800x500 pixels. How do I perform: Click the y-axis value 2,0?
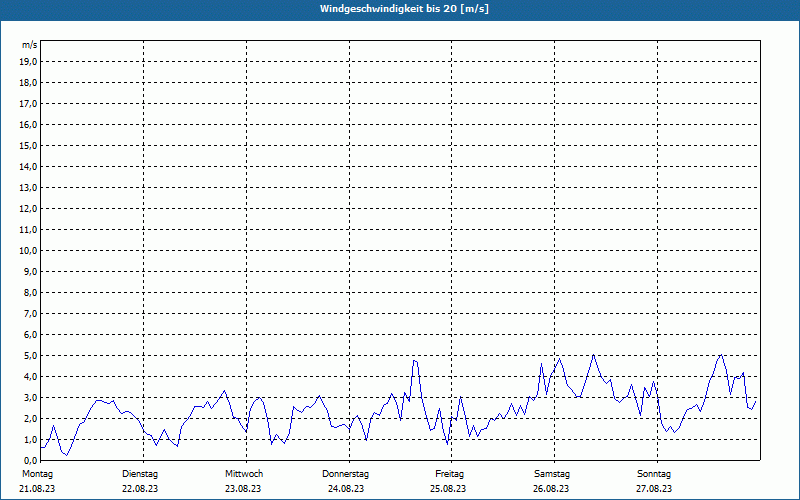click(30, 418)
